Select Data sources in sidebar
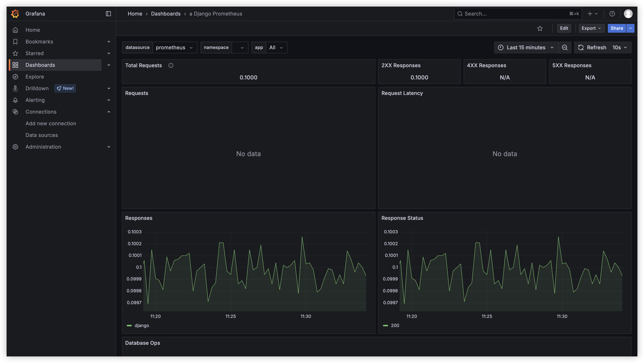The width and height of the screenshot is (644, 363). coord(42,135)
